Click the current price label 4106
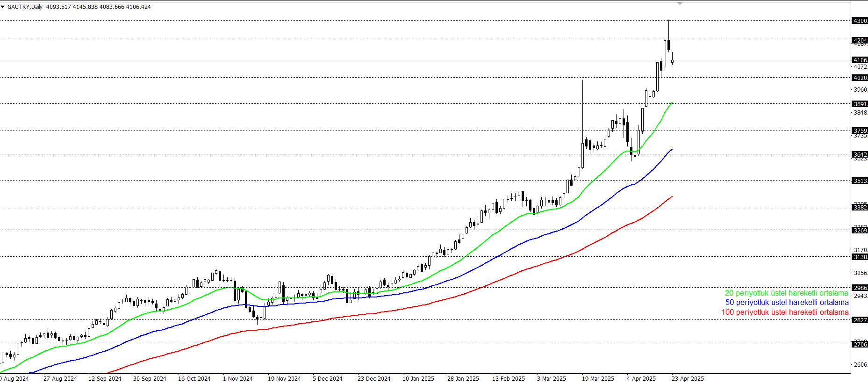Screen dimensions: 868x384 860,60
